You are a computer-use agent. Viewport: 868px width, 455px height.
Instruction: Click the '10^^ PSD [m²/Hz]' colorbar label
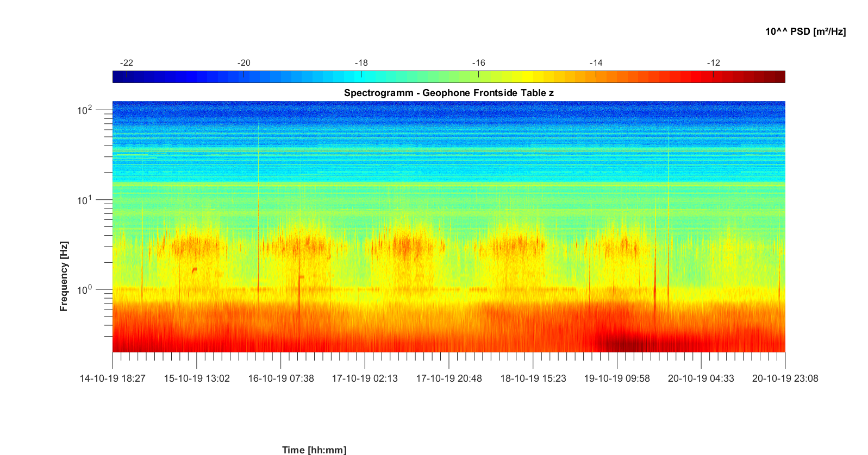805,31
